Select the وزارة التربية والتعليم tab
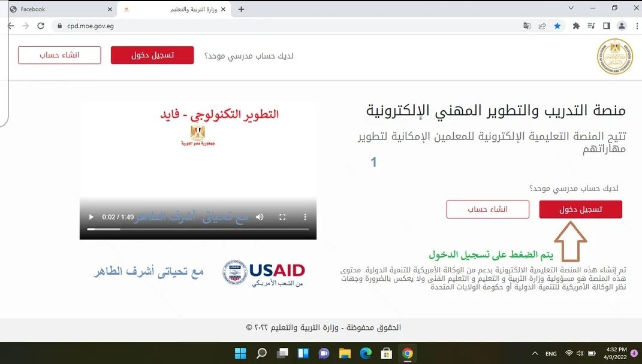 click(174, 9)
